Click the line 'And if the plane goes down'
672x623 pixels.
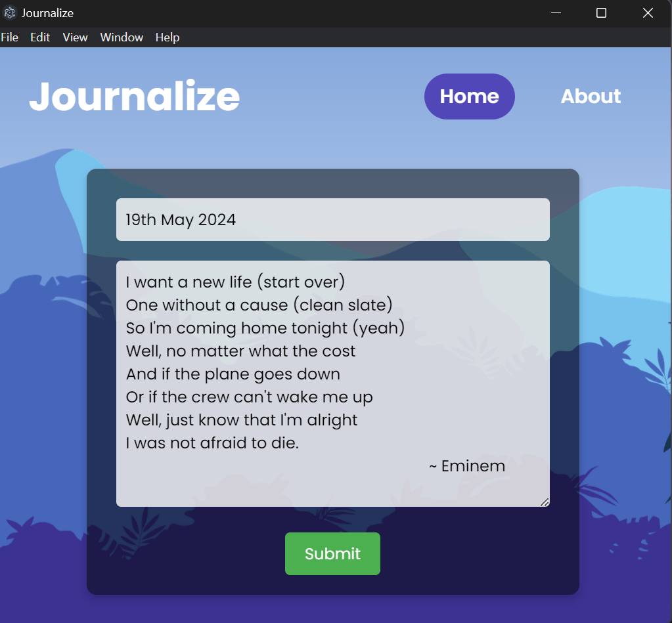coord(233,374)
